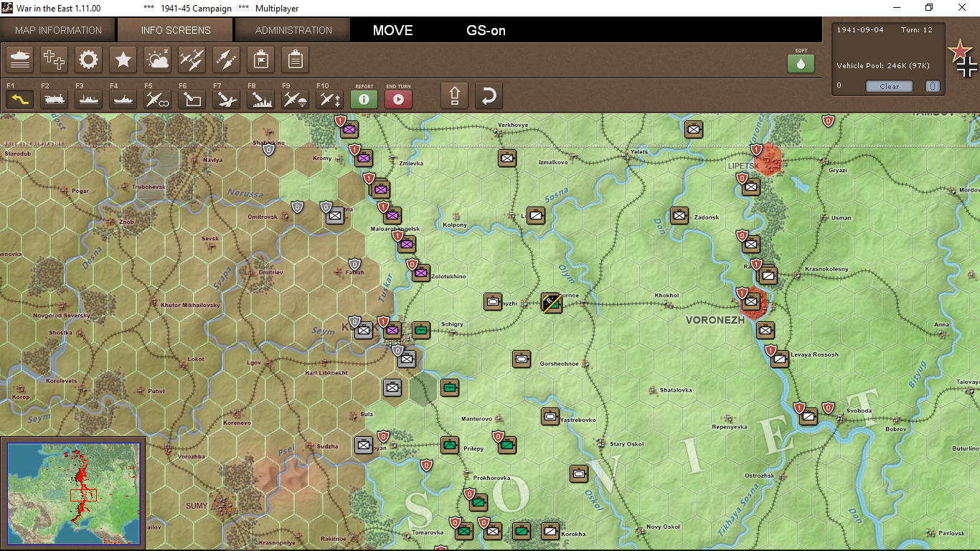Show the weather sun-and-cloud screen
Image resolution: width=980 pixels, height=551 pixels.
click(157, 60)
